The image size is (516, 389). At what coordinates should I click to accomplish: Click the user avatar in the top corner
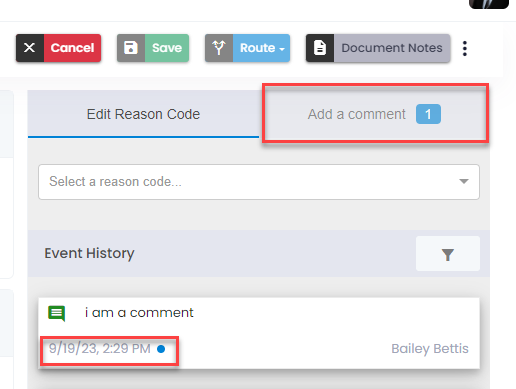click(489, 4)
